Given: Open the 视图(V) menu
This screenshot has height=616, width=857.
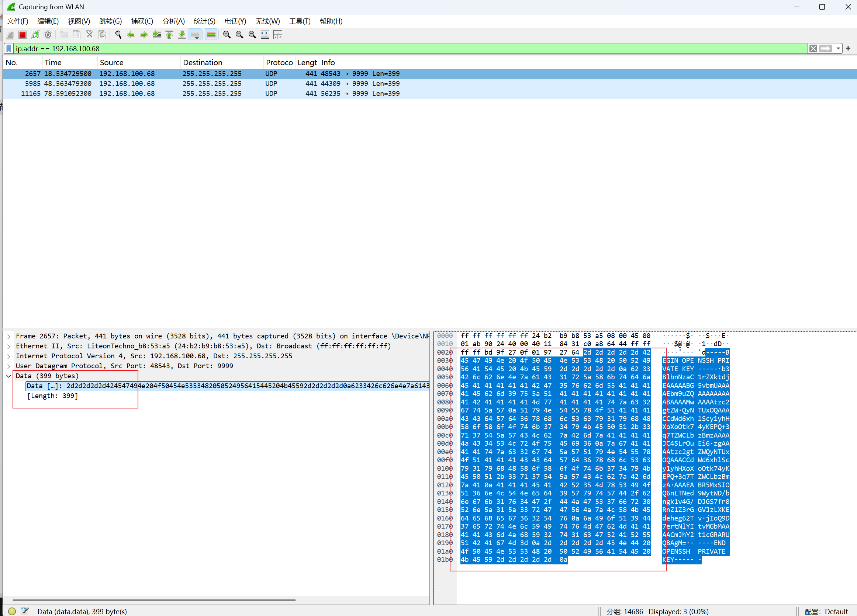Looking at the screenshot, I should [x=79, y=21].
